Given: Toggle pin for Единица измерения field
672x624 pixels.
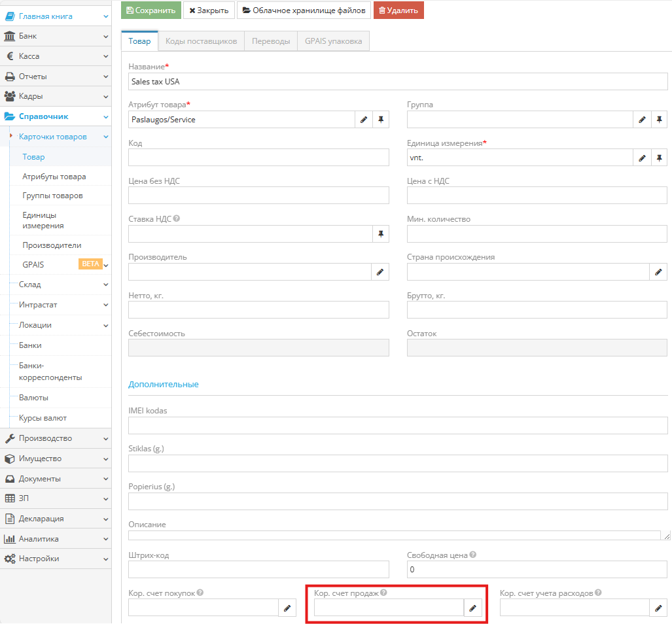Looking at the screenshot, I should (659, 158).
